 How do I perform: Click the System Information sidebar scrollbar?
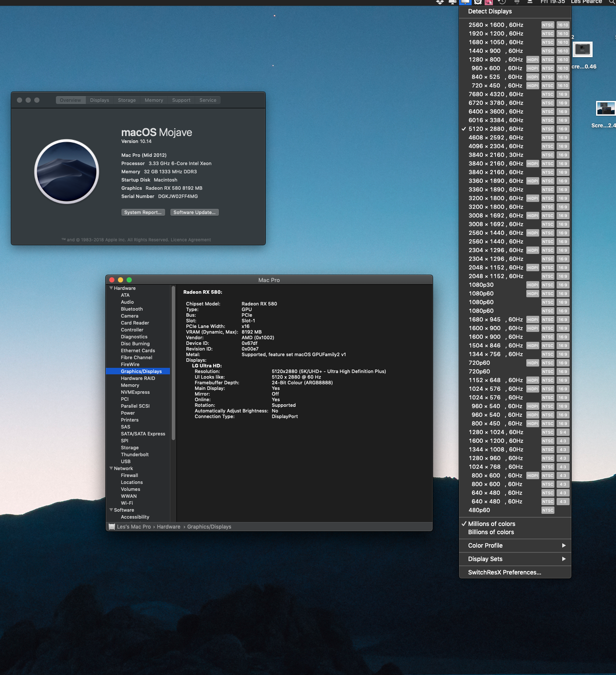173,363
